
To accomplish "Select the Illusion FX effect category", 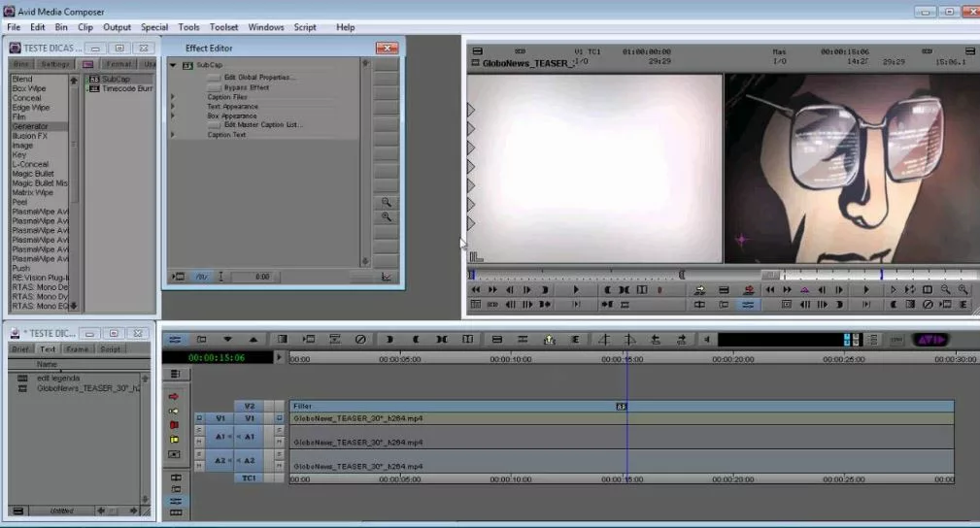I will coord(29,136).
